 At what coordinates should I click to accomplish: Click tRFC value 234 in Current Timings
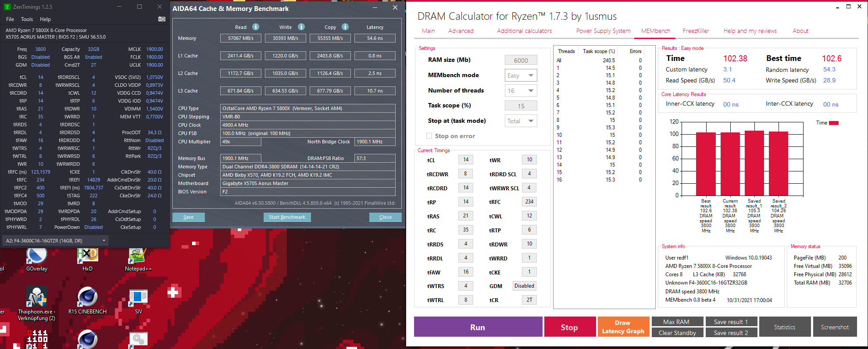pos(529,202)
